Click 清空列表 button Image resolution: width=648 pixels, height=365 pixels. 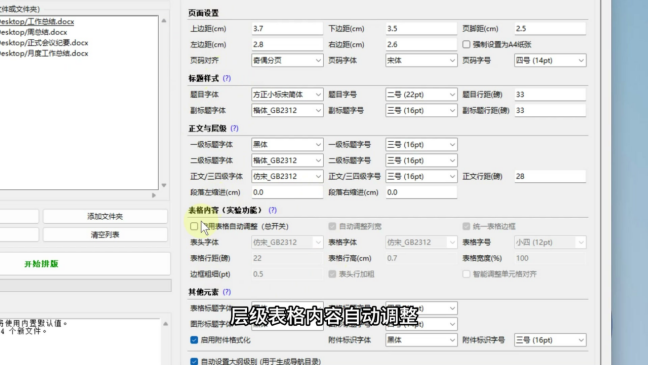(x=105, y=235)
